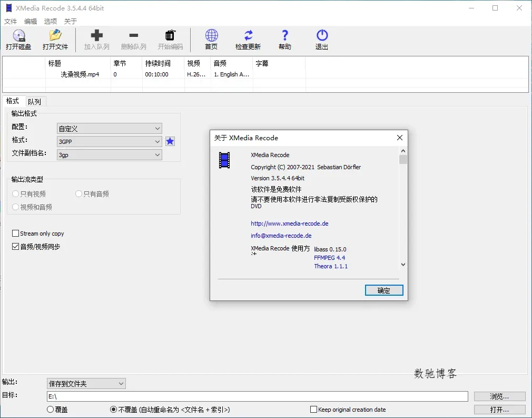Click duration cell 00:10:00

click(x=157, y=74)
